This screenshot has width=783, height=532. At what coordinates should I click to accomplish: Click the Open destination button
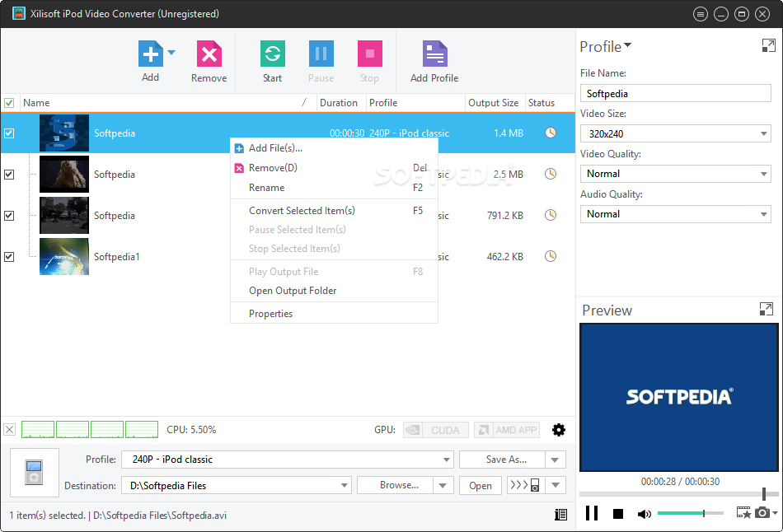pyautogui.click(x=481, y=485)
